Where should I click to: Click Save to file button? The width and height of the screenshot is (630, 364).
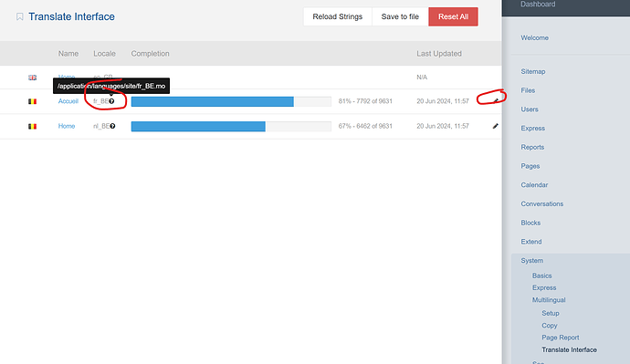click(400, 16)
